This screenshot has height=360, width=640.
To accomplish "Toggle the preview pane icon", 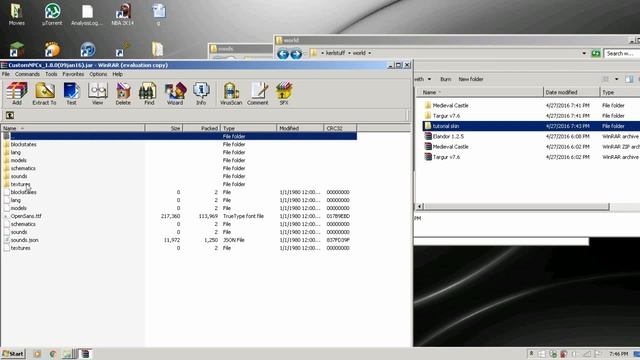I will [x=629, y=79].
